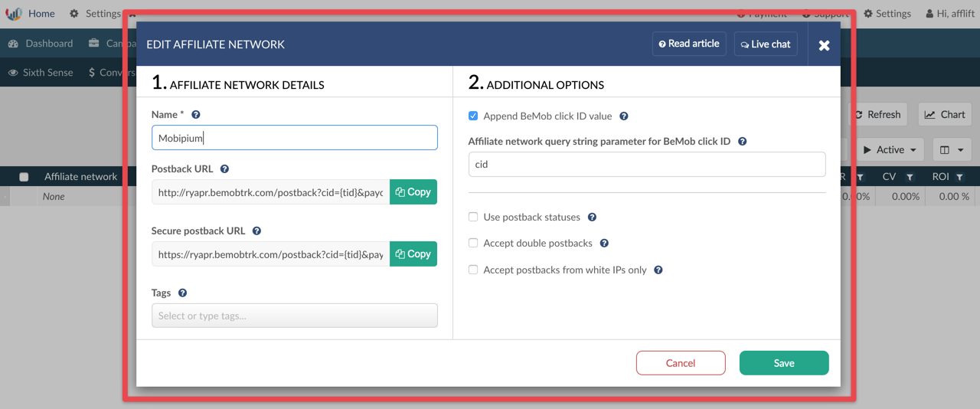Click help icon next to Name label
Viewport: 980px width, 409px height.
click(x=195, y=115)
